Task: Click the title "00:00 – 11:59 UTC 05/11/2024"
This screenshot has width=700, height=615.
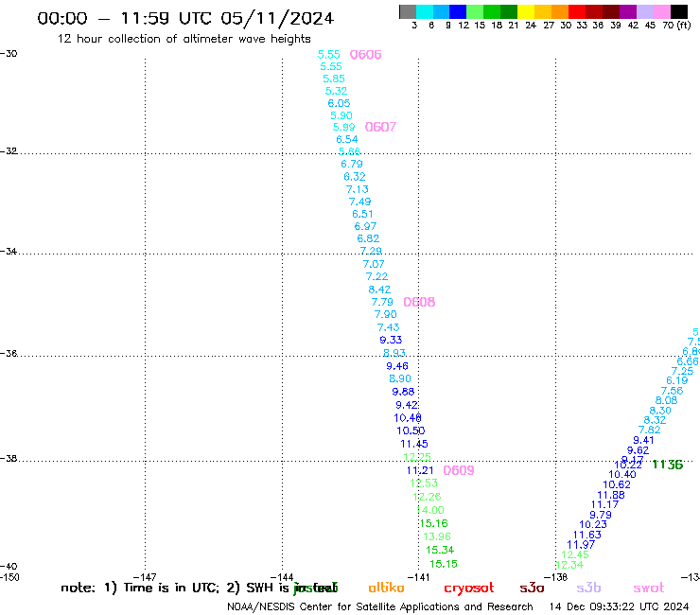Action: click(185, 18)
